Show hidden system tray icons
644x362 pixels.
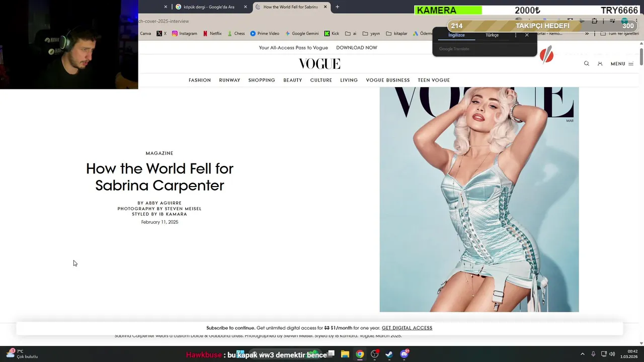[x=583, y=354]
